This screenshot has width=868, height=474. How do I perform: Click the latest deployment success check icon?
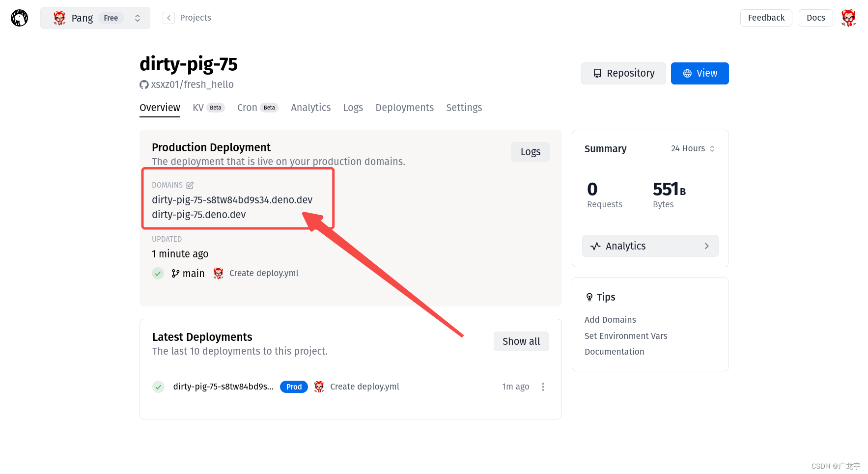tap(158, 387)
